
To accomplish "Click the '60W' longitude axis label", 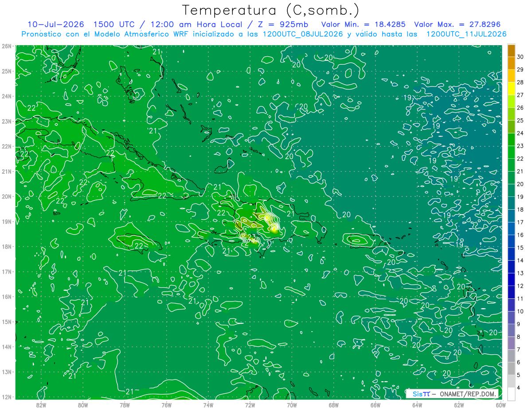I will pyautogui.click(x=501, y=405).
